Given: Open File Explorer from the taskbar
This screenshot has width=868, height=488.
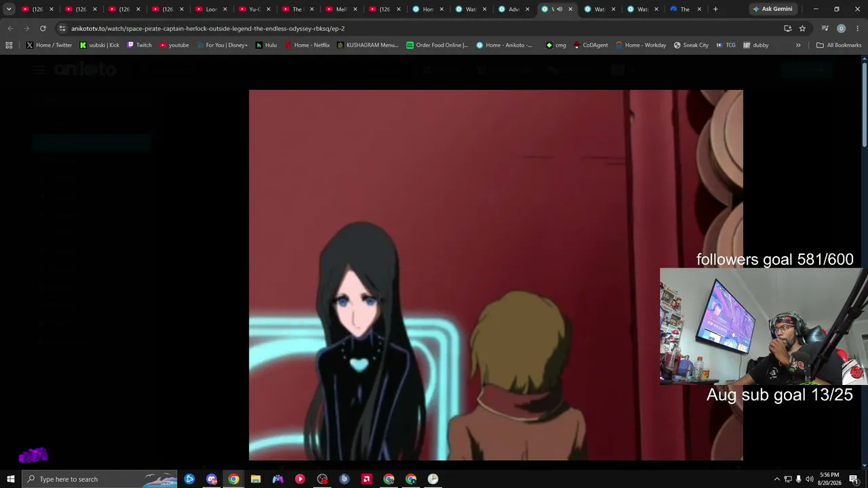Looking at the screenshot, I should [x=256, y=479].
